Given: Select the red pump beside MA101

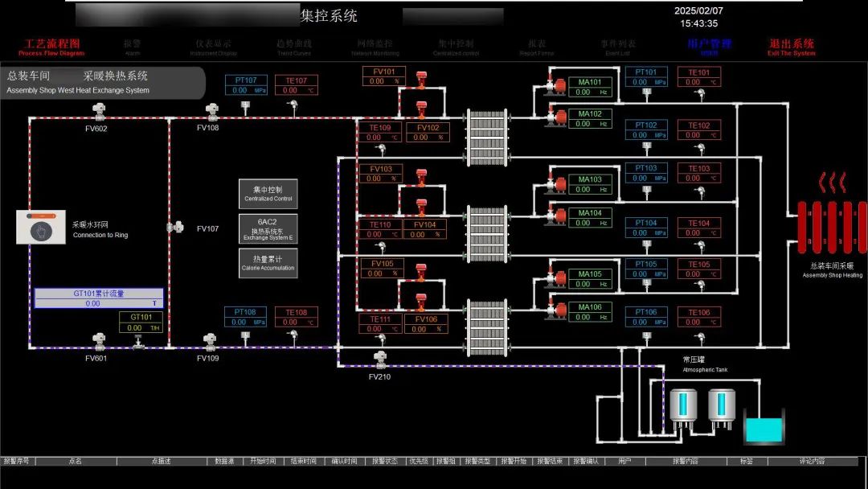Looking at the screenshot, I should pyautogui.click(x=556, y=86).
